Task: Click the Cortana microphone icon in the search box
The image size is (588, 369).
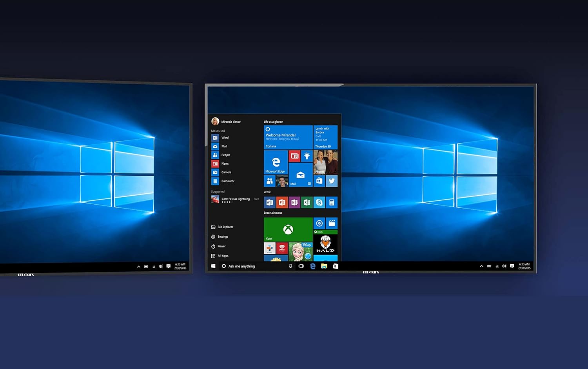Action: coord(290,266)
